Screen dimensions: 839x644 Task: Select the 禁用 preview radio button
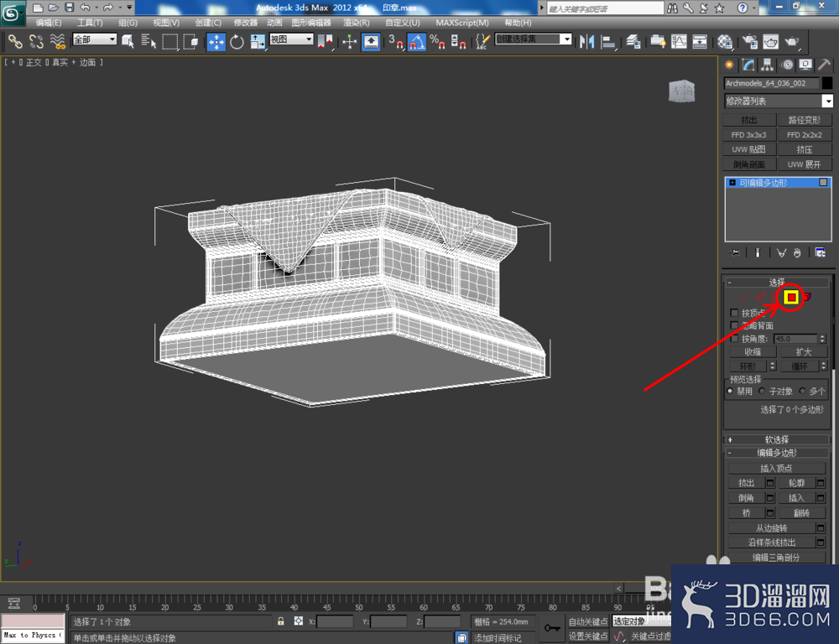[x=731, y=392]
